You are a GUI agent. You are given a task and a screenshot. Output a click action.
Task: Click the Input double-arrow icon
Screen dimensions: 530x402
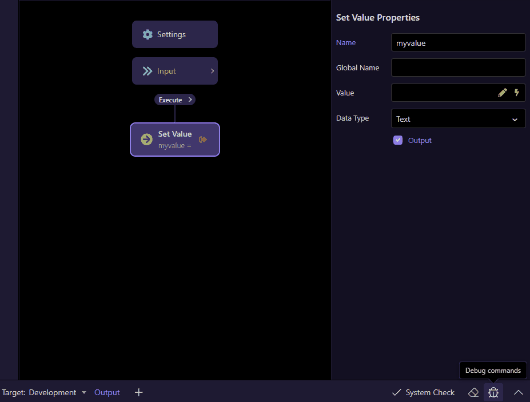(147, 71)
